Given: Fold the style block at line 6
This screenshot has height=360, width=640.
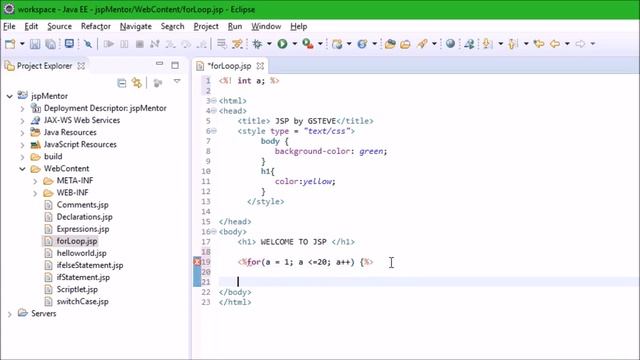Looking at the screenshot, I should pyautogui.click(x=214, y=131).
